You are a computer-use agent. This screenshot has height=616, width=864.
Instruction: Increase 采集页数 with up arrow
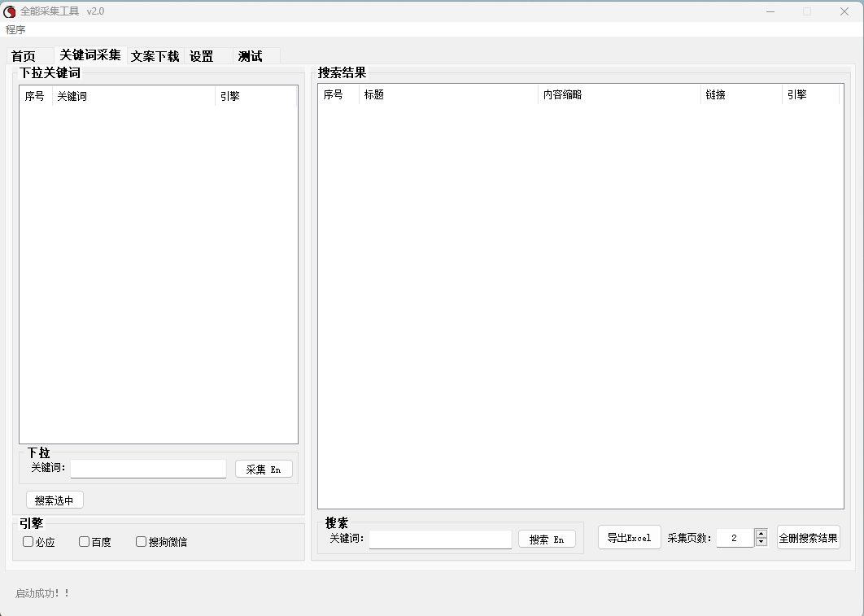click(x=761, y=534)
